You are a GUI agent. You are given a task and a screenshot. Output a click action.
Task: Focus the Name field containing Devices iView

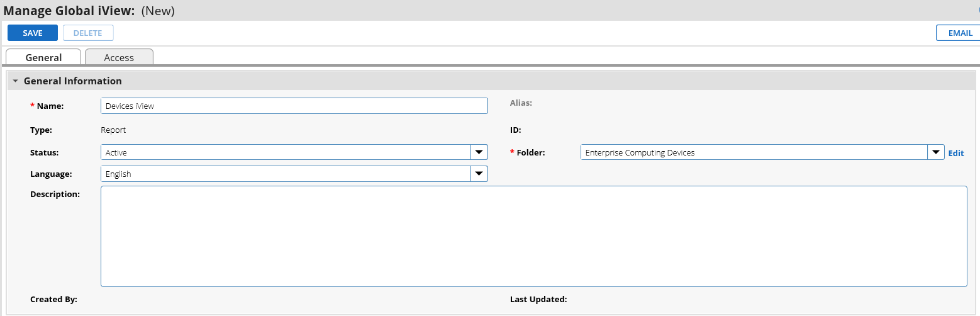point(294,106)
